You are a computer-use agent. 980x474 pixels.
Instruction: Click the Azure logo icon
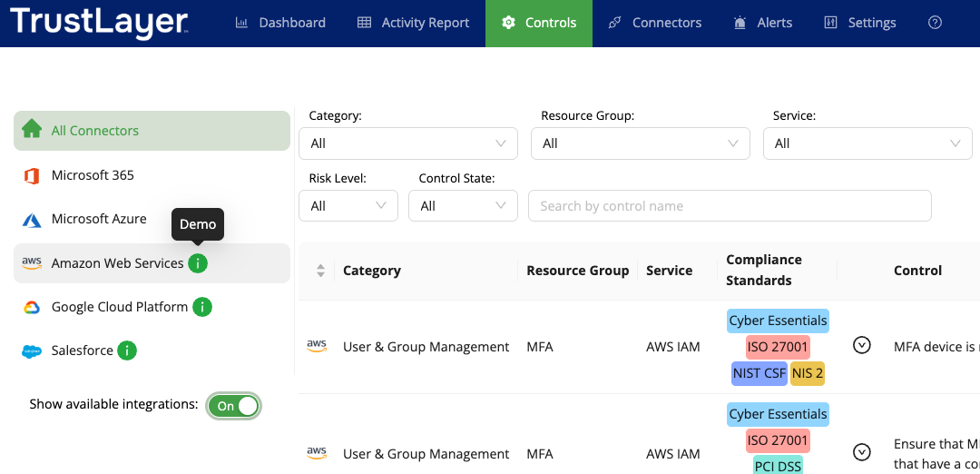point(31,220)
